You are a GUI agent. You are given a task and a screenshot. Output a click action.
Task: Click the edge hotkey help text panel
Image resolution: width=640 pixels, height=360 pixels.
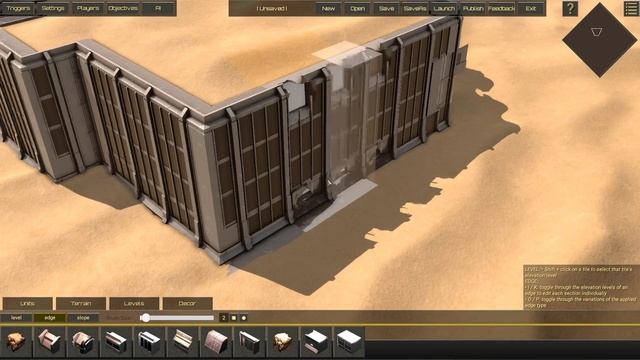tap(581, 287)
